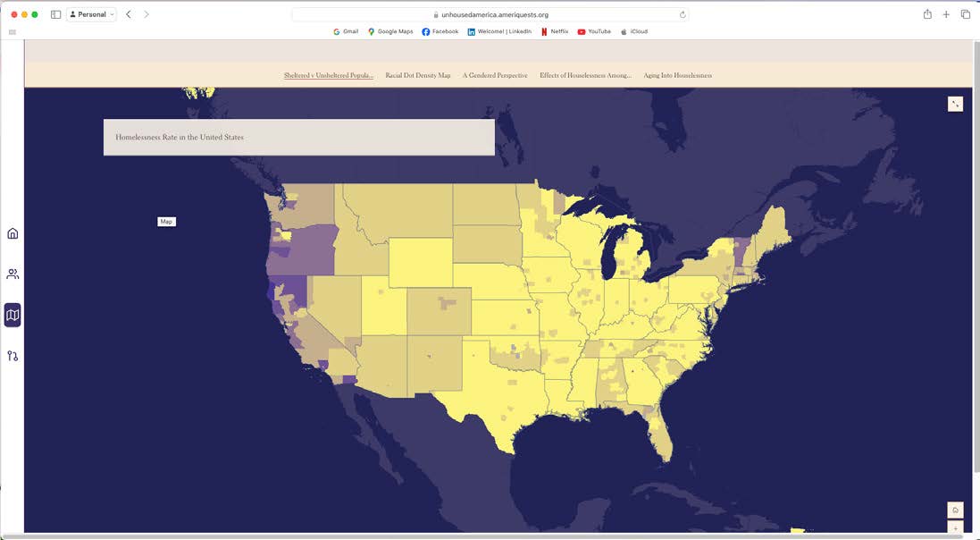Screen dimensions: 980x540
Task: Go back with the Safari back arrow
Action: tap(128, 14)
